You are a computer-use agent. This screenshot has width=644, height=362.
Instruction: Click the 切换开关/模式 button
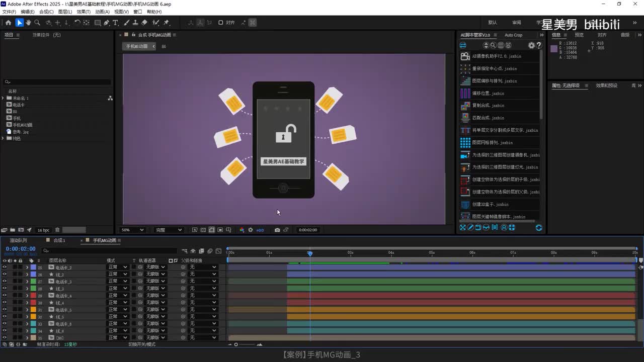point(142,344)
